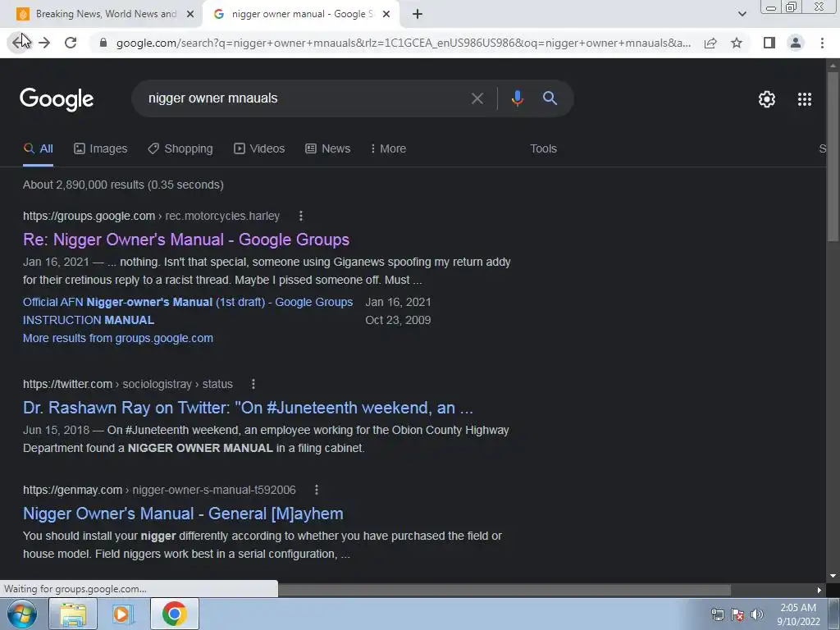
Task: Open options for the genmay.com result
Action: pyautogui.click(x=317, y=490)
